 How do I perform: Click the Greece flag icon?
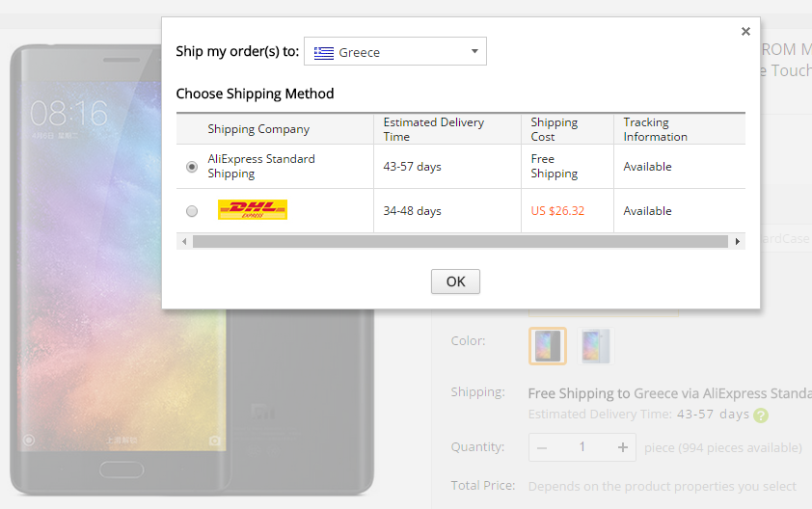[324, 53]
